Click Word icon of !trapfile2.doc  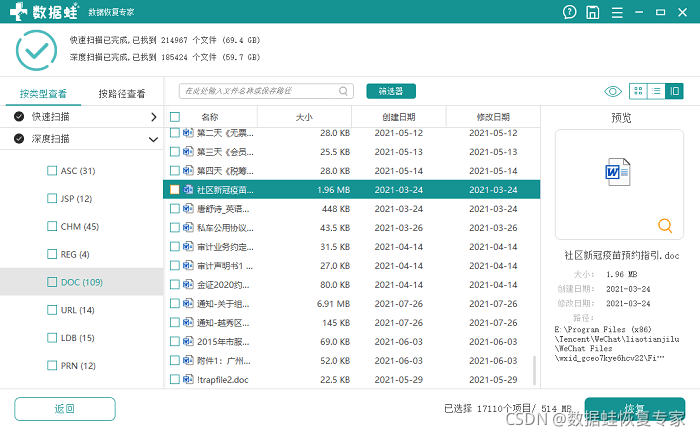pyautogui.click(x=188, y=379)
